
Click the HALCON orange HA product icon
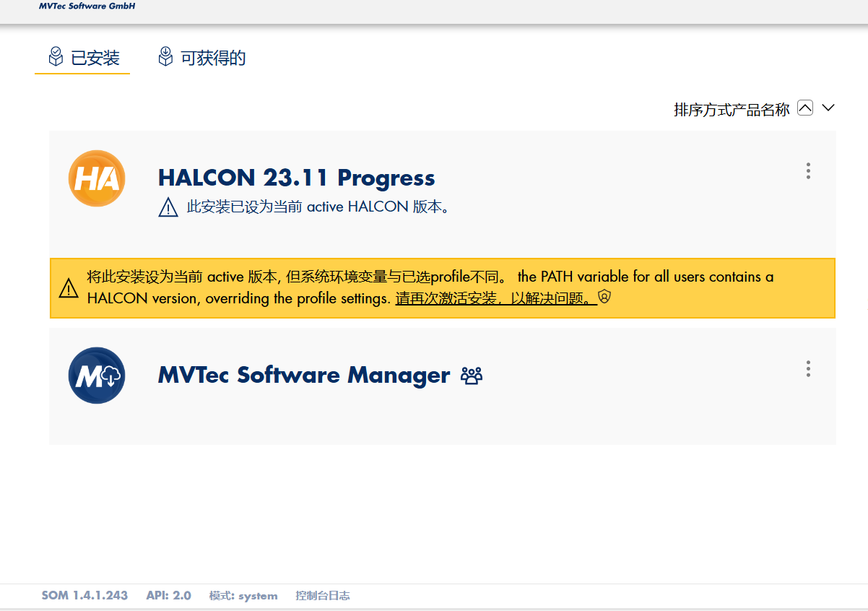tap(97, 178)
